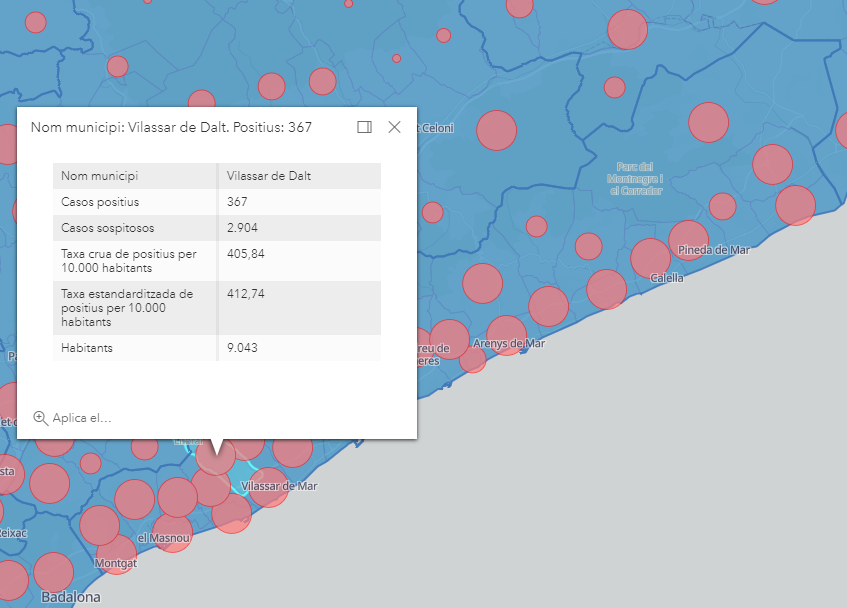
Task: Click 'Taxa crua de positius per 10.000 habitants'
Action: pyautogui.click(x=129, y=261)
